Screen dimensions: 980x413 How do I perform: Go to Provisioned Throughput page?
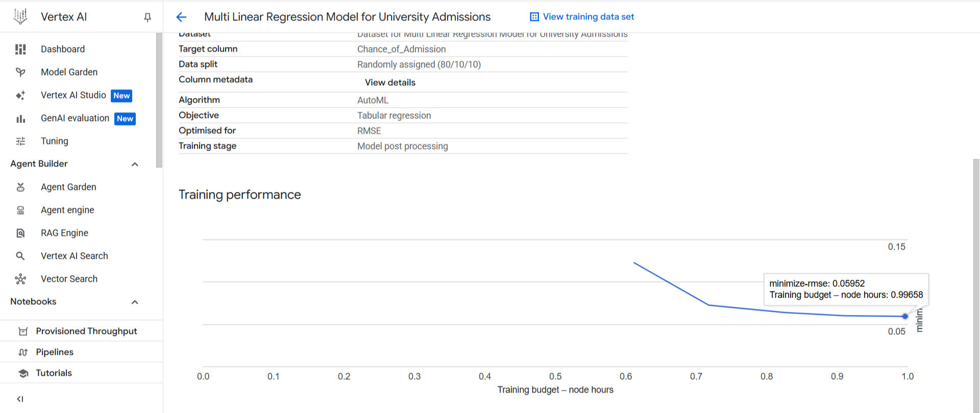86,331
